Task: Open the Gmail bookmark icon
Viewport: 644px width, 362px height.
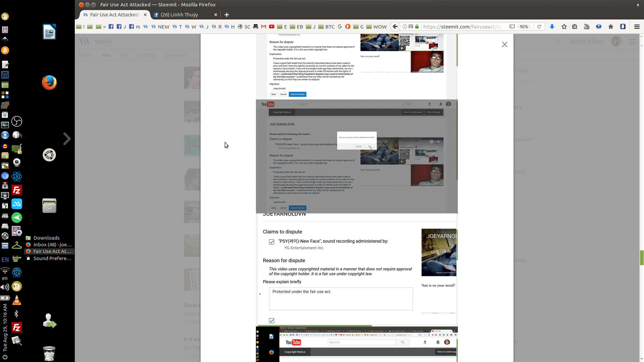Action: point(264,26)
